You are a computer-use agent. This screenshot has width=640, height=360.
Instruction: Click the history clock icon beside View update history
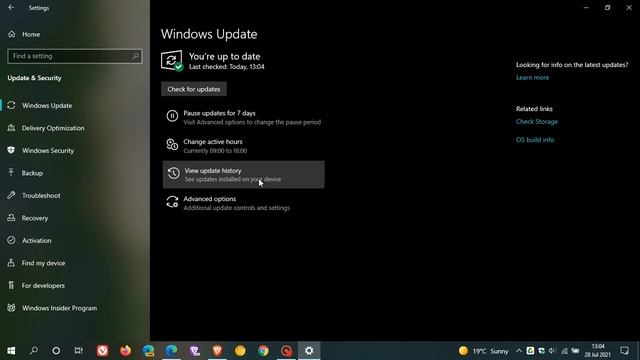(173, 173)
